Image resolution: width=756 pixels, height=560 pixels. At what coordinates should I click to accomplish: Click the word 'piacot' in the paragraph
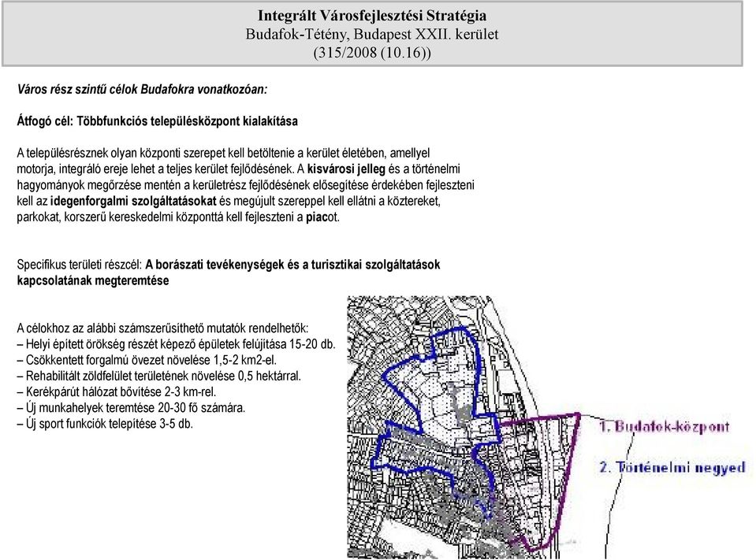322,217
